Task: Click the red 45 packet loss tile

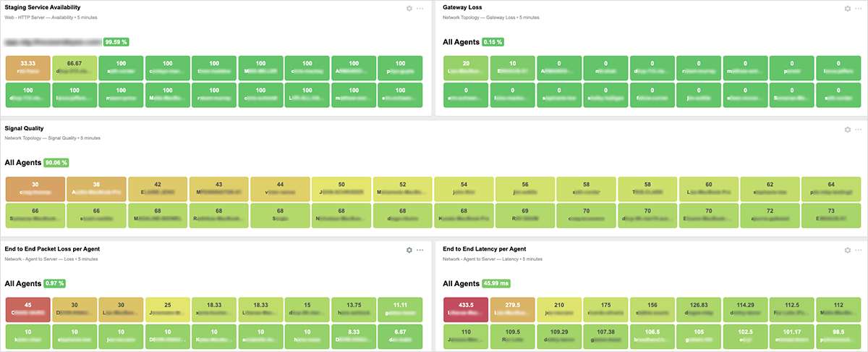Action: [27, 309]
